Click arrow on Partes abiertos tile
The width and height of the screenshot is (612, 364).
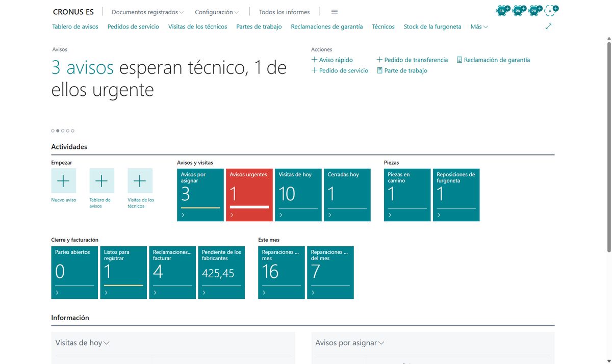tap(57, 293)
